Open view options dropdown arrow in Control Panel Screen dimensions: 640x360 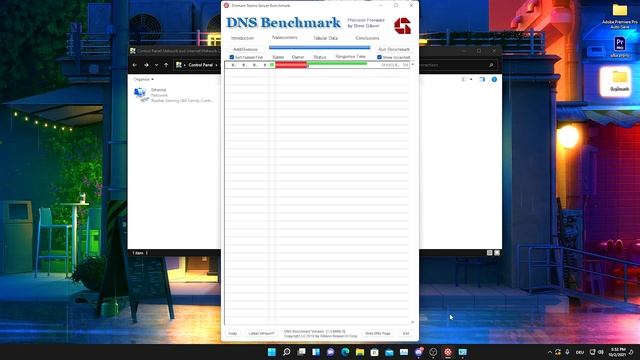click(x=471, y=79)
